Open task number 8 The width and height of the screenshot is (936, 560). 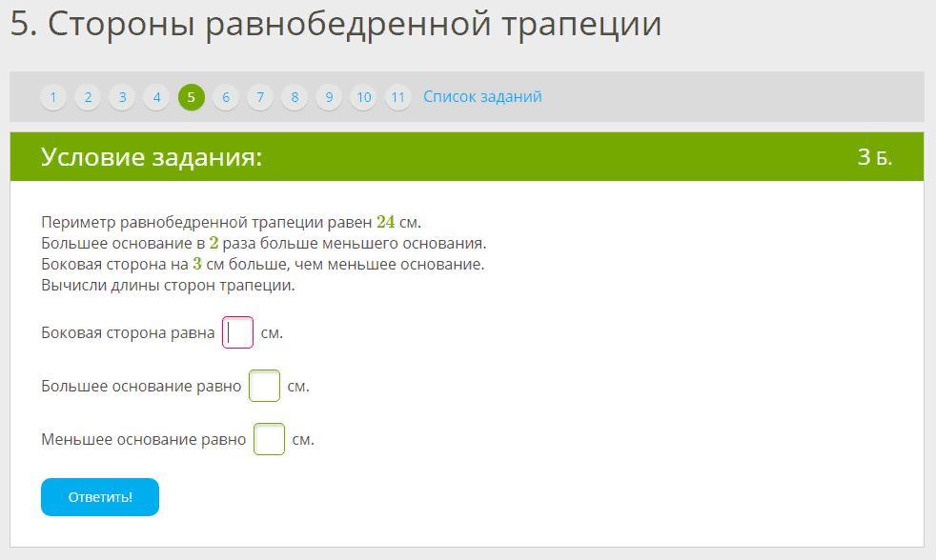pos(295,97)
